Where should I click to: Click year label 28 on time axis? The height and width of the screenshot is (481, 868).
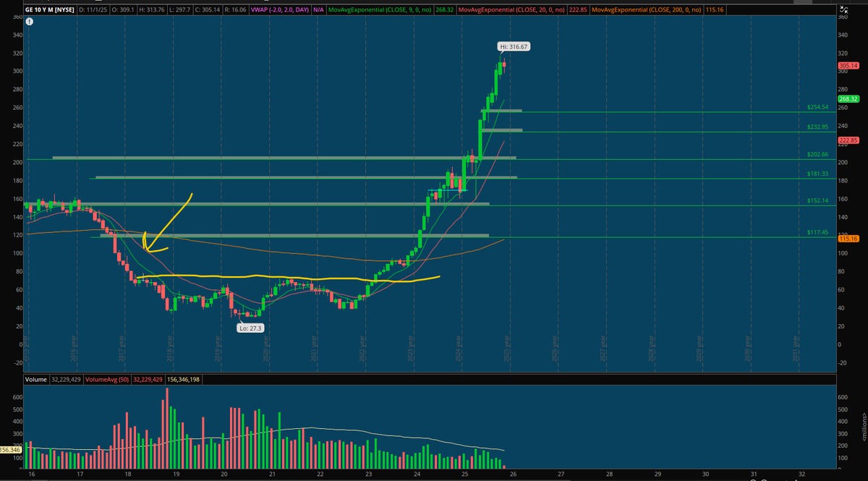(609, 474)
